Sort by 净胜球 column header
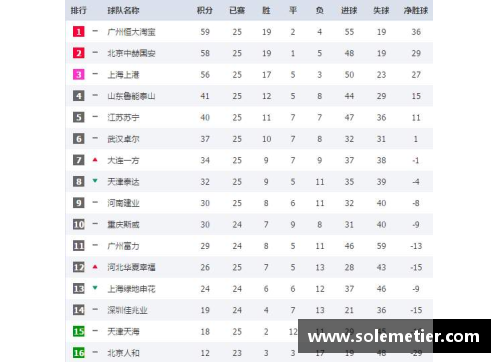 (x=416, y=11)
